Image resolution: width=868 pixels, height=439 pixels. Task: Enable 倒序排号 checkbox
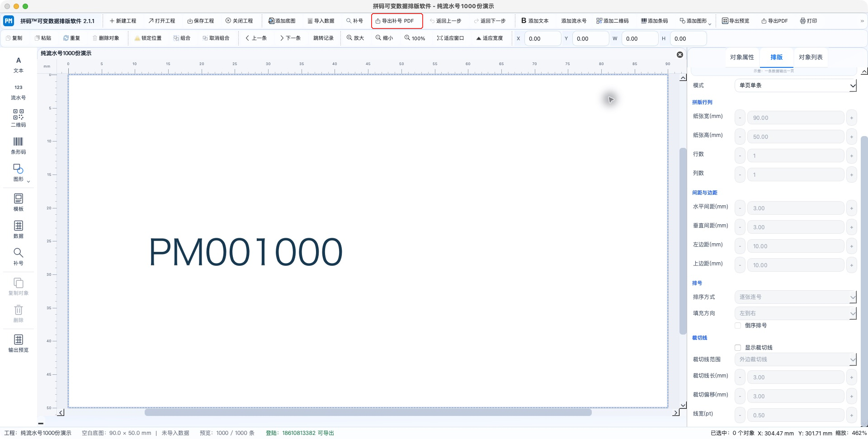pos(738,326)
